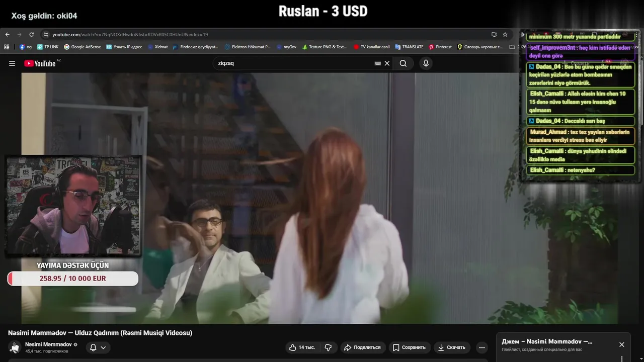This screenshot has height=362, width=644.
Task: Open the on-screen keyboard icon in search
Action: pyautogui.click(x=378, y=63)
